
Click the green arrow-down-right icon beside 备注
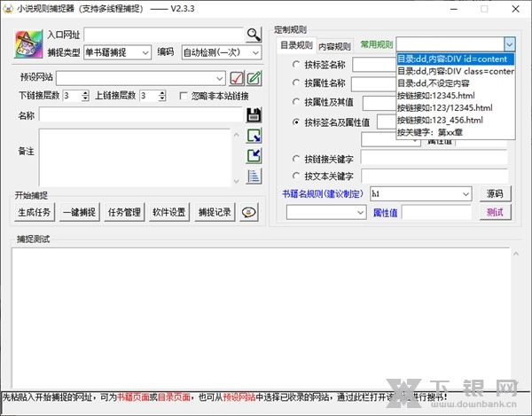[x=254, y=136]
